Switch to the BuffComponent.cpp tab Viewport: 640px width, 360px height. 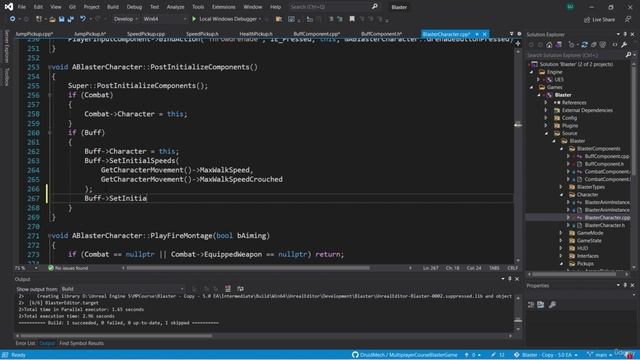(x=317, y=34)
